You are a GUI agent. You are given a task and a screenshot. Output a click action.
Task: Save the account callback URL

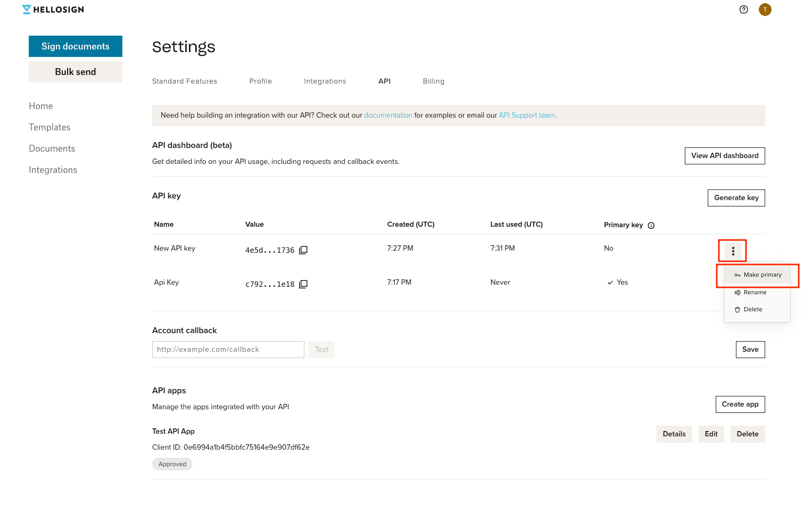tap(750, 349)
